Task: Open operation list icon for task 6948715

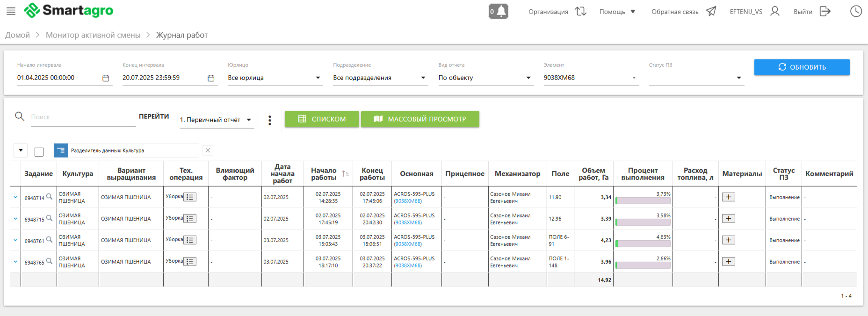Action: [190, 218]
